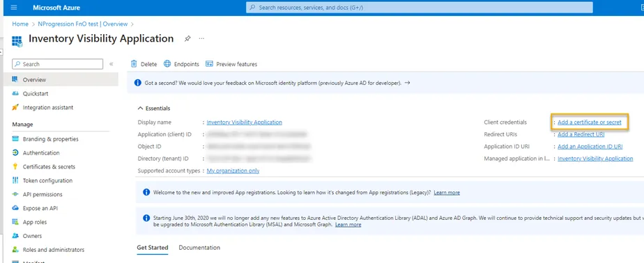Click the Owners people icon
The height and width of the screenshot is (263, 644).
point(15,236)
